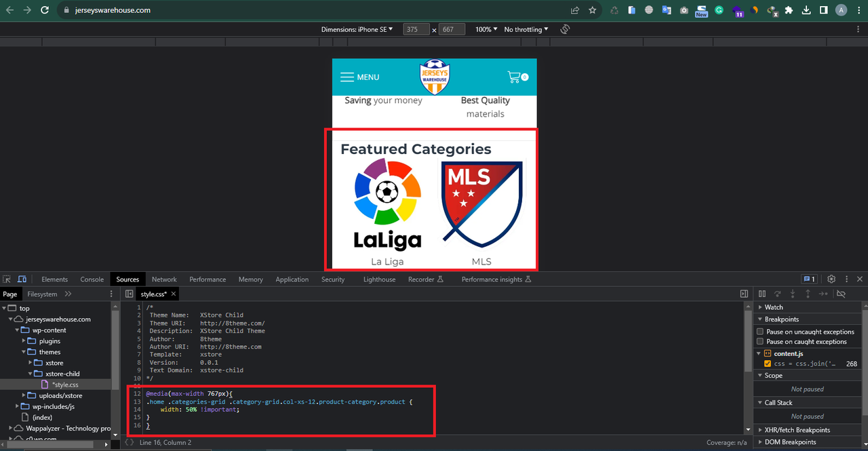Viewport: 868px width, 451px height.
Task: Click the Google Translate extension icon
Action: coord(667,10)
